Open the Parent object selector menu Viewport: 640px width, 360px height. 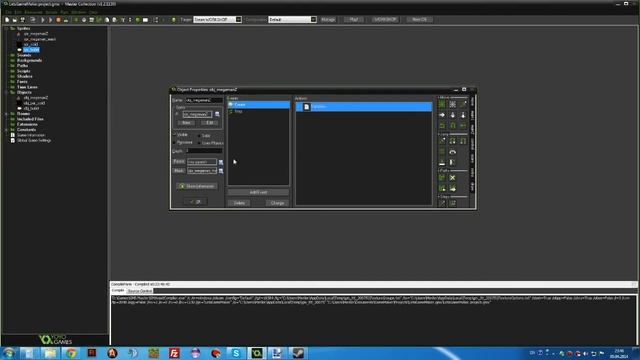(x=221, y=162)
